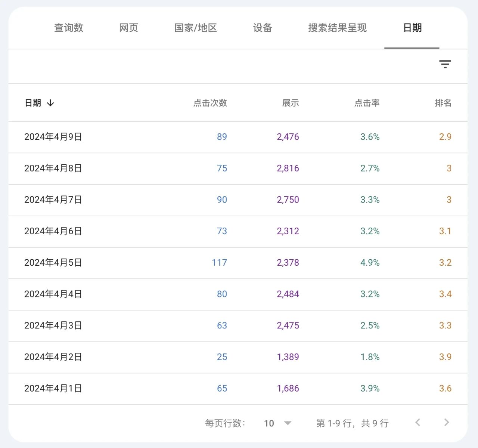Sort by 排名 column header
The image size is (478, 448).
click(x=443, y=103)
